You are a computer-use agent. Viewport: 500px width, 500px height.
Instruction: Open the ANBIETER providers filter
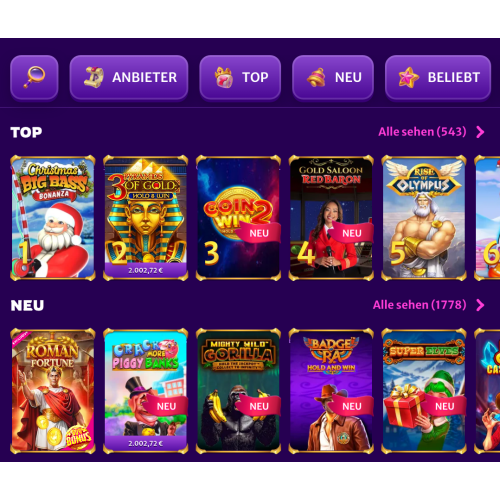pyautogui.click(x=129, y=77)
